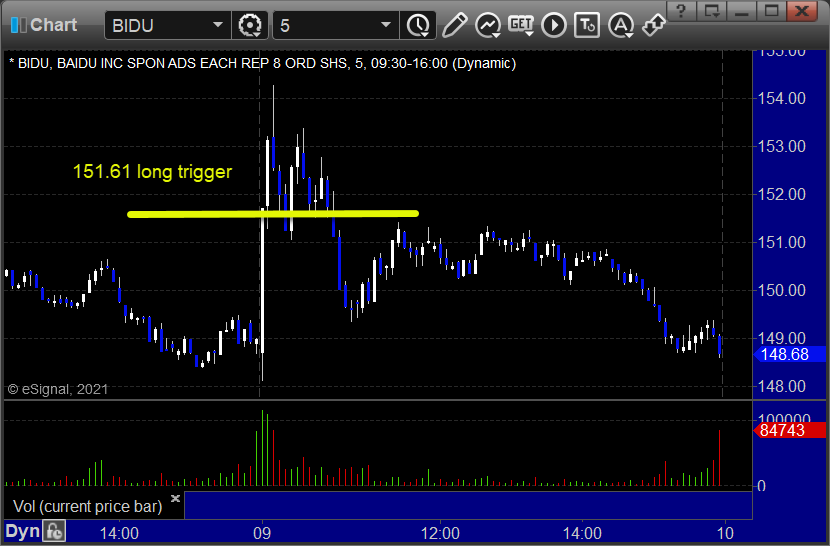Click the 150.00 price axis label
This screenshot has width=830, height=546.
tap(781, 290)
